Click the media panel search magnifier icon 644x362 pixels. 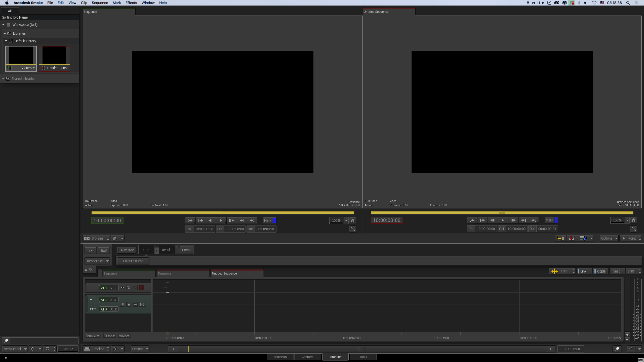(6, 341)
